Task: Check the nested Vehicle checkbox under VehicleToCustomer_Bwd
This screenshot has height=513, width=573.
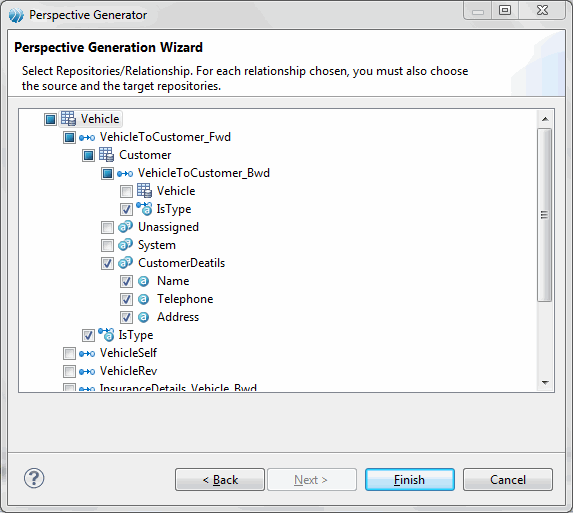Action: point(126,191)
